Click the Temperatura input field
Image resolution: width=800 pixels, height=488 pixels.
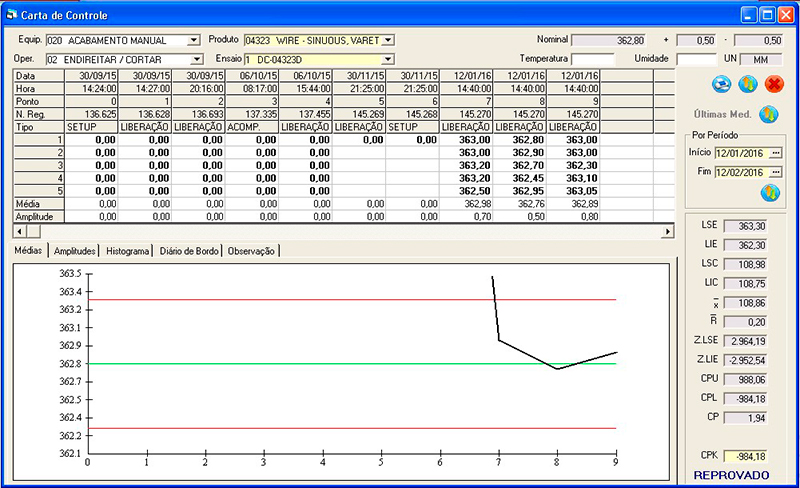[x=593, y=60]
